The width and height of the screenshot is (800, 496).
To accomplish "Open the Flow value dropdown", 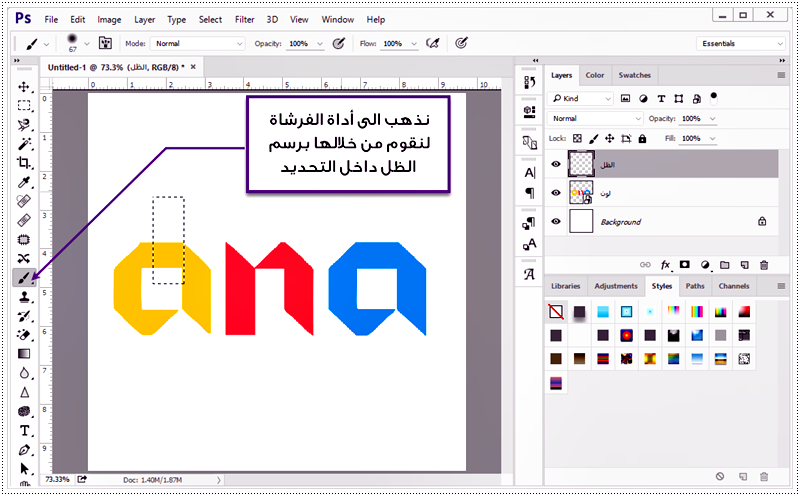I will point(414,44).
